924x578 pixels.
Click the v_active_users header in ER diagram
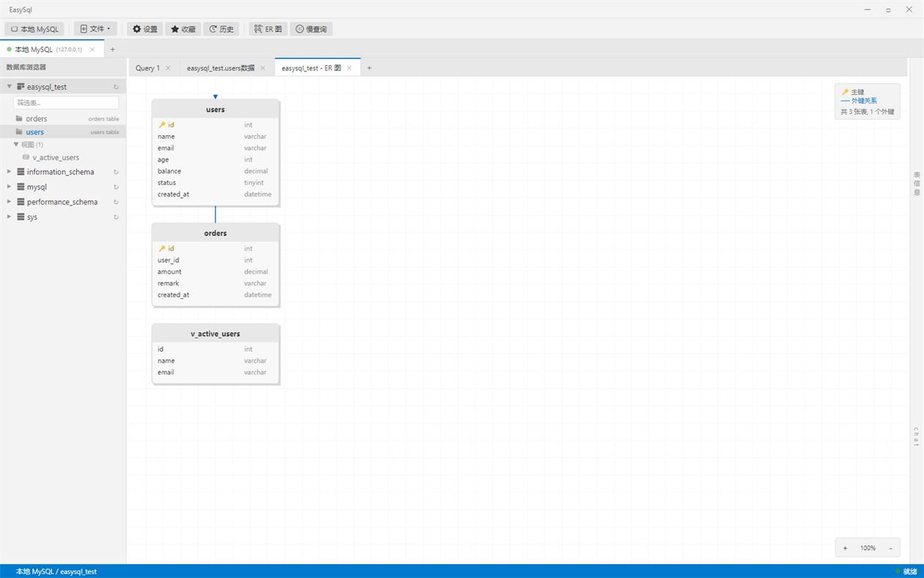[215, 333]
